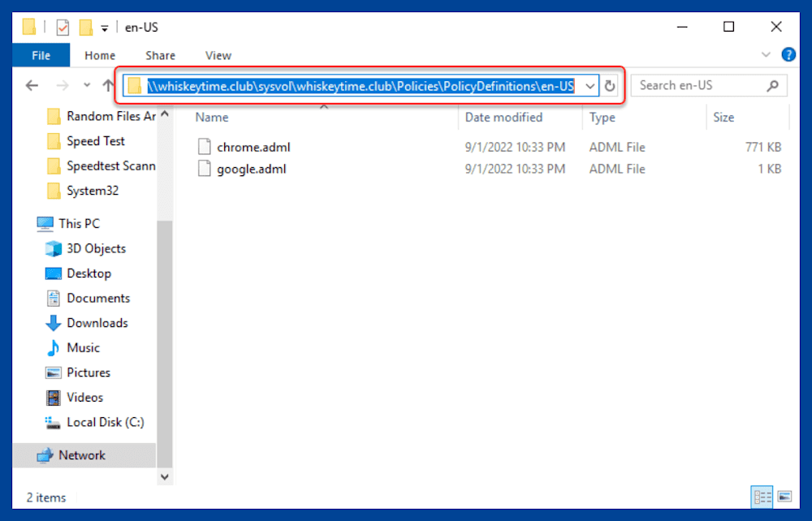The height and width of the screenshot is (521, 812).
Task: Switch to the View ribbon tab
Action: pos(218,55)
